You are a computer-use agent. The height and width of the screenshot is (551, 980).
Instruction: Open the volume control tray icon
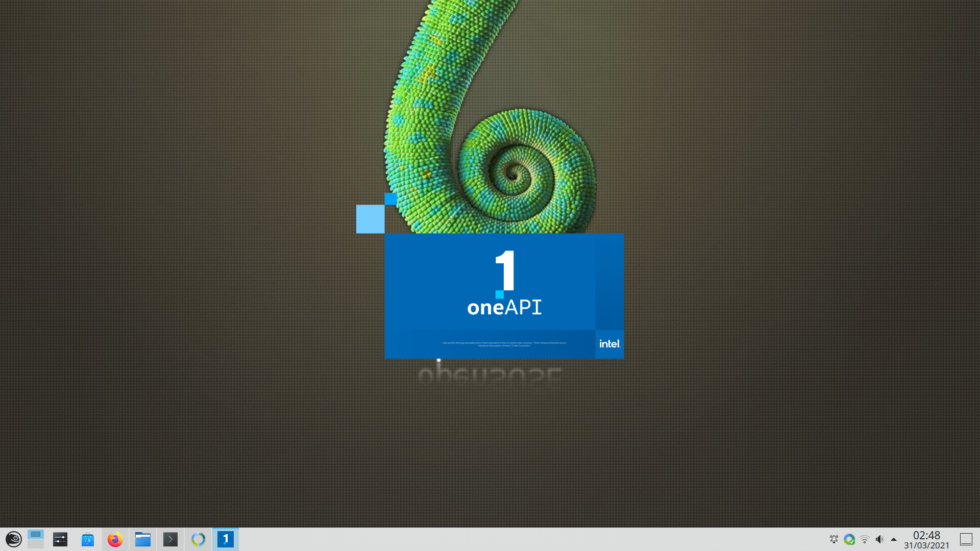(879, 539)
